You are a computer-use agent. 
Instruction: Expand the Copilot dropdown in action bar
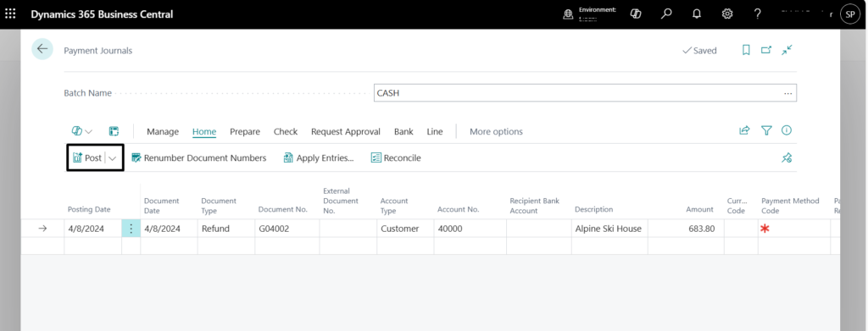point(82,131)
